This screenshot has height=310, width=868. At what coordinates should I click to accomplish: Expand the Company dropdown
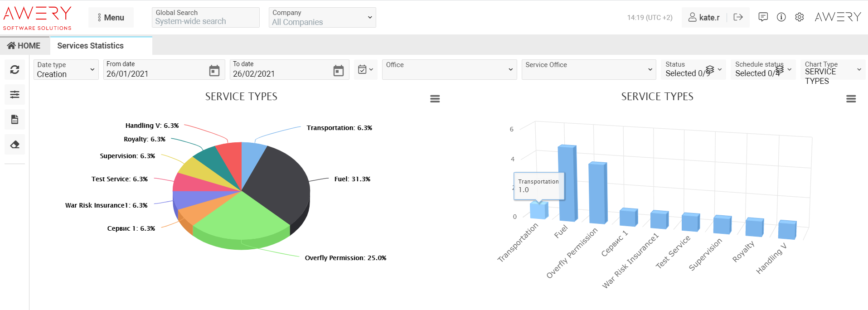[322, 18]
